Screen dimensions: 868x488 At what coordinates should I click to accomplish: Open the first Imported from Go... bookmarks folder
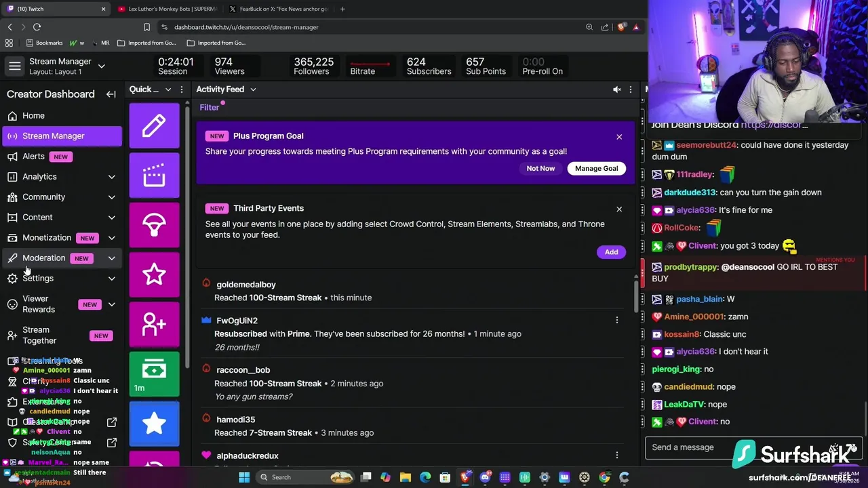coord(146,43)
